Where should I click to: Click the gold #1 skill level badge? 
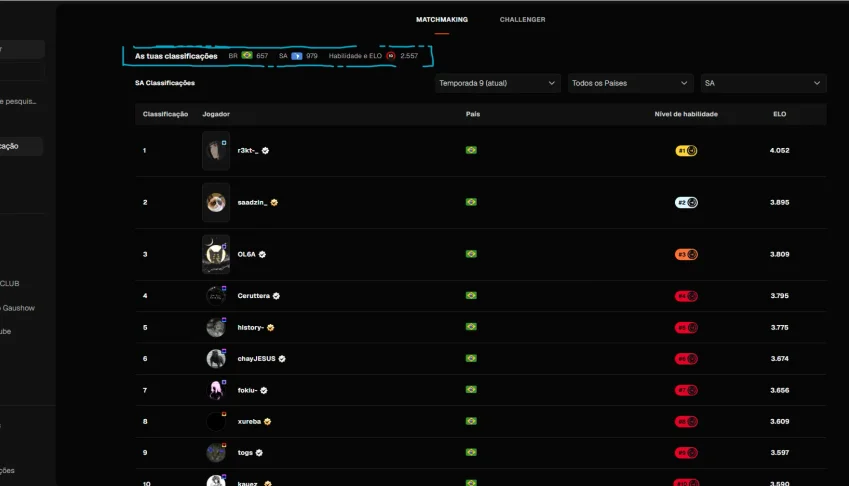click(x=686, y=150)
